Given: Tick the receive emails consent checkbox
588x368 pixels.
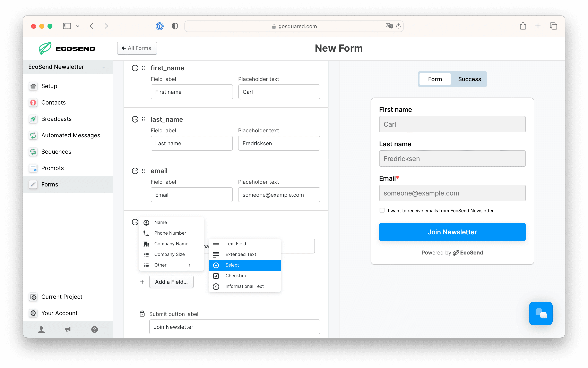Looking at the screenshot, I should (x=382, y=210).
